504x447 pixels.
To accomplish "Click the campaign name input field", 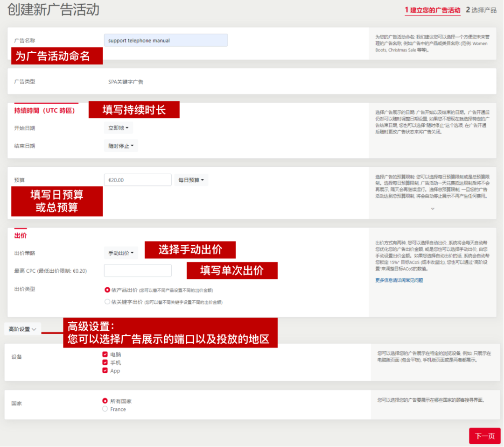I will 166,40.
